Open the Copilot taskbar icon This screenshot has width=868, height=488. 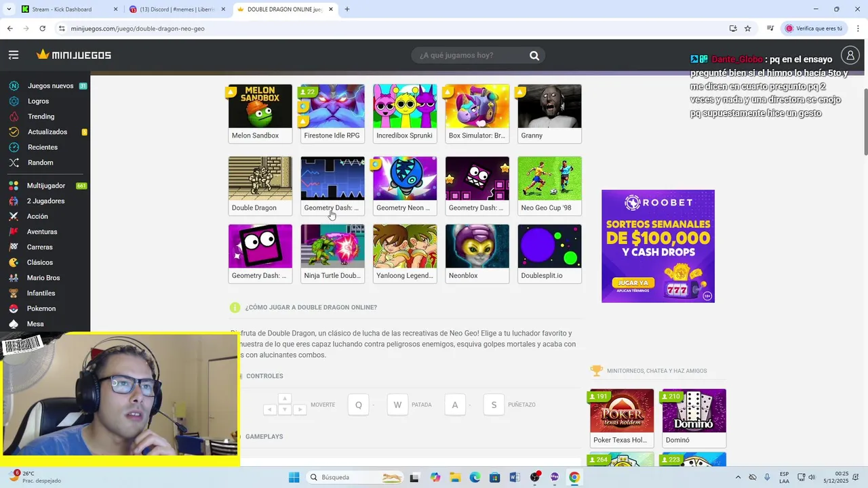tap(435, 477)
